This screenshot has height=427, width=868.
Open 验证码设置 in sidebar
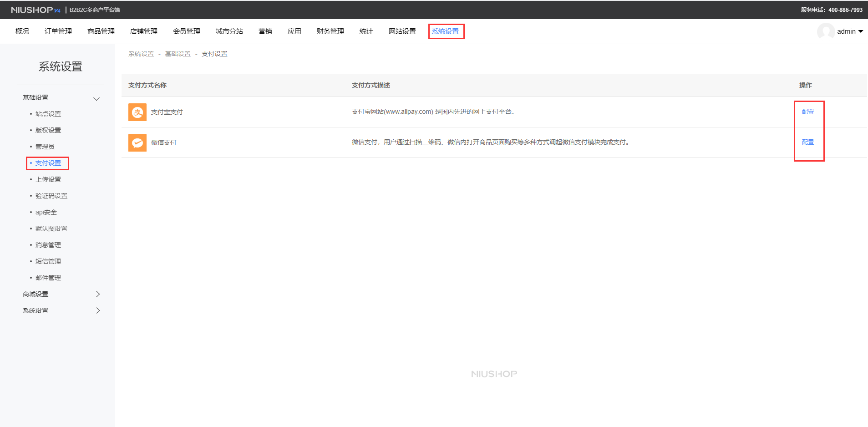[51, 196]
